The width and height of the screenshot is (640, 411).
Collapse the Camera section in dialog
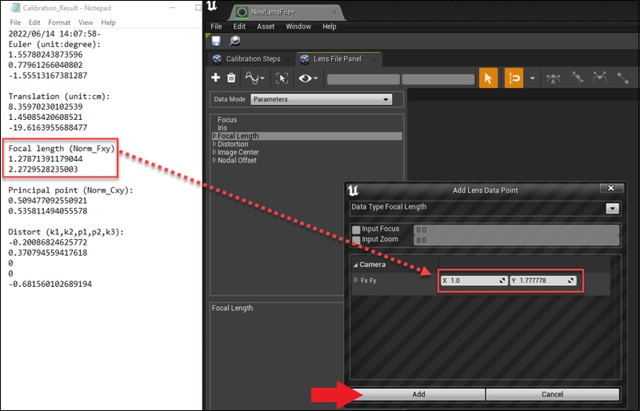coord(355,265)
